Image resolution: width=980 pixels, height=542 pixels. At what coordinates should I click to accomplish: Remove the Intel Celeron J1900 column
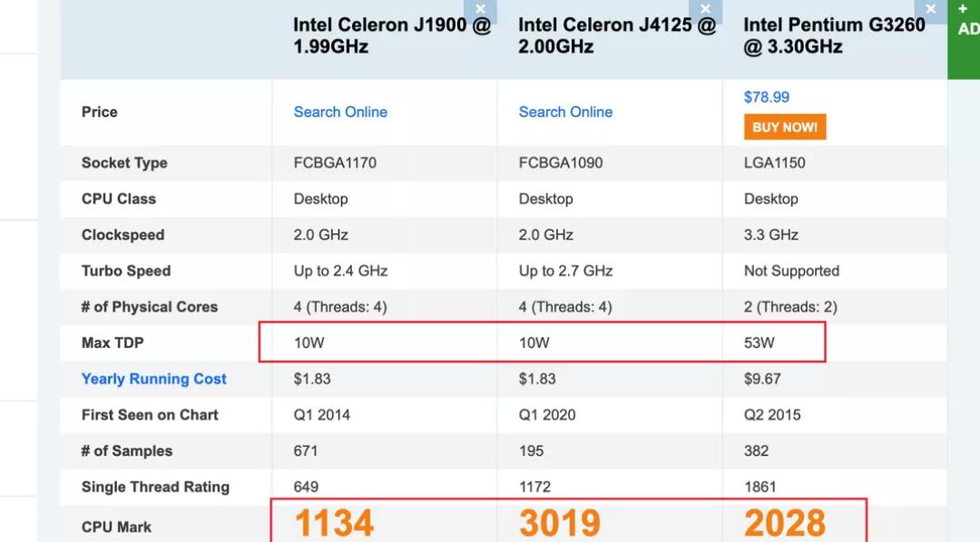point(480,10)
